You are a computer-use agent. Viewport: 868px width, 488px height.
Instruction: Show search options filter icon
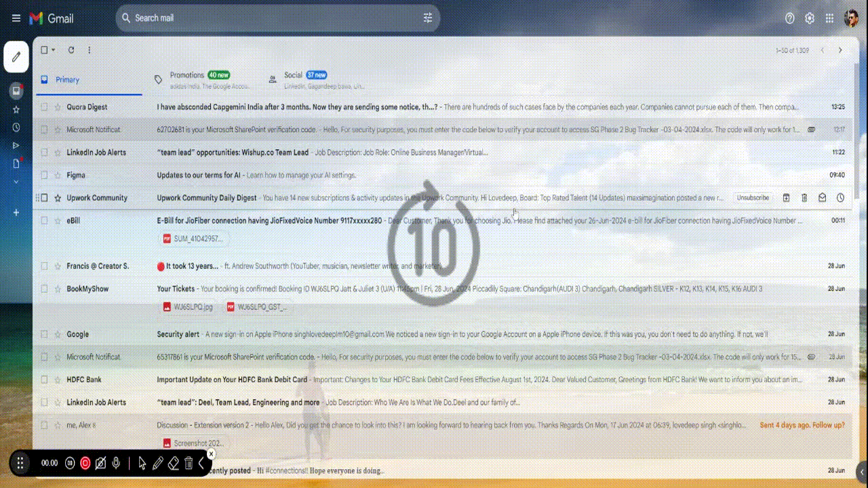point(428,18)
